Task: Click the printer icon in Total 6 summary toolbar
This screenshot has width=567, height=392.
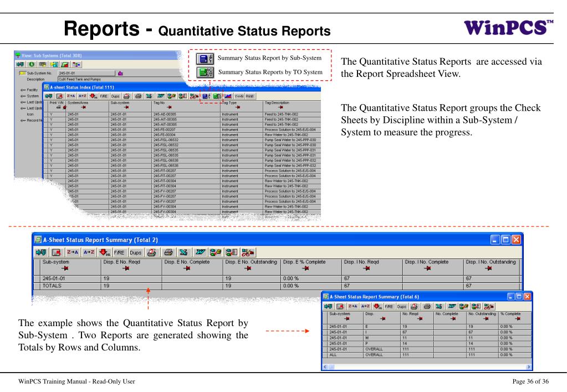Action: (427, 306)
